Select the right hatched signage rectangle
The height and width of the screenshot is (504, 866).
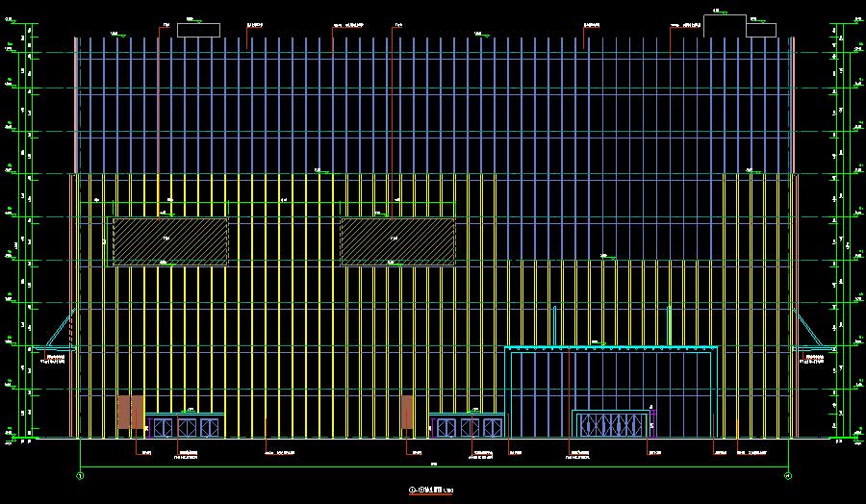pyautogui.click(x=397, y=241)
